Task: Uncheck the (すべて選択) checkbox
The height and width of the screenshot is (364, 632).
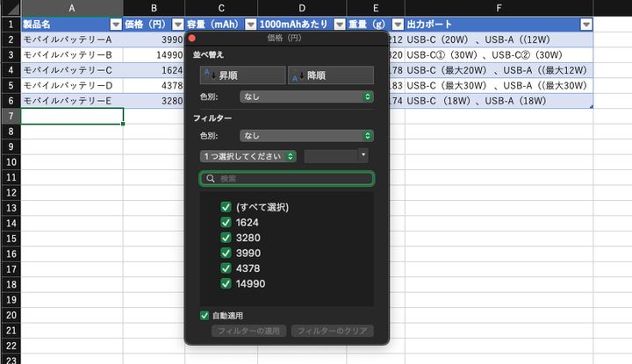Action: click(x=226, y=207)
